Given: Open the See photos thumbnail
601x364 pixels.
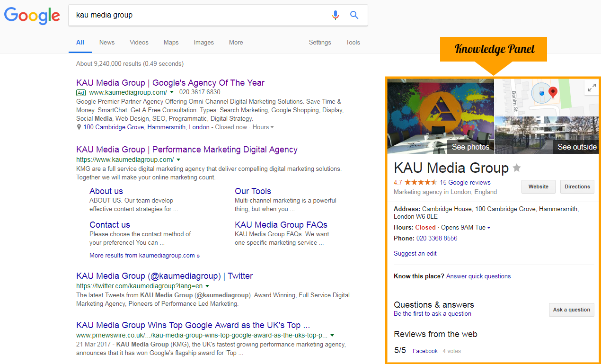Looking at the screenshot, I should (x=441, y=116).
